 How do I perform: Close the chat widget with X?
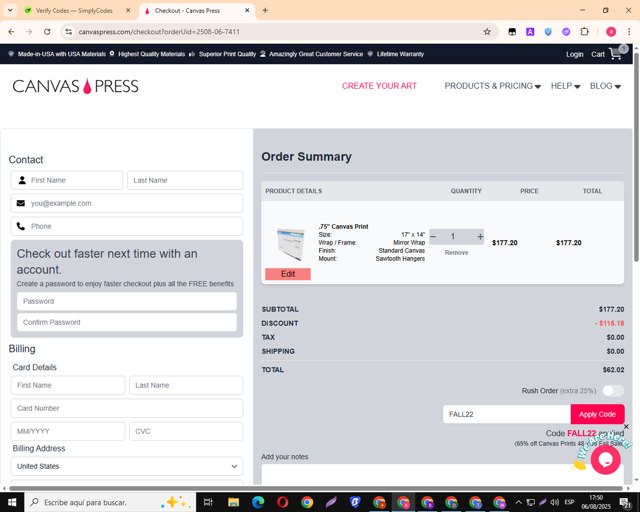point(626,427)
